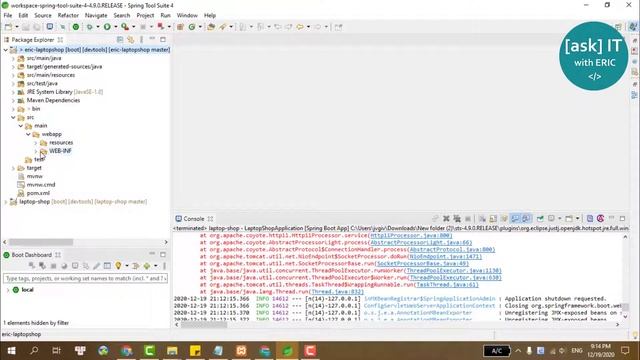Screen dimensions: 640x360
Task: Click the pink circular Console toolbar icon
Action: (x=600, y=219)
